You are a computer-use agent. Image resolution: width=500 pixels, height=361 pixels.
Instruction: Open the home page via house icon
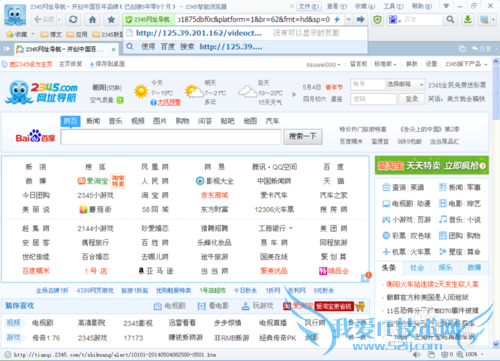pos(92,19)
